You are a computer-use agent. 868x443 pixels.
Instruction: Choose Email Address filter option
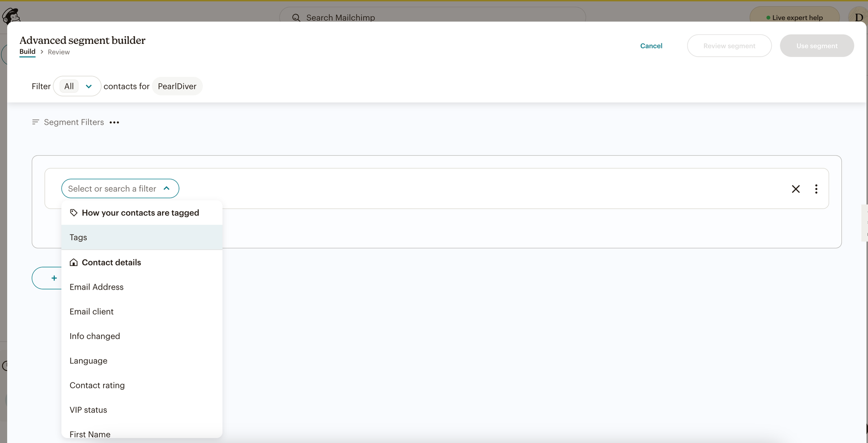(96, 287)
